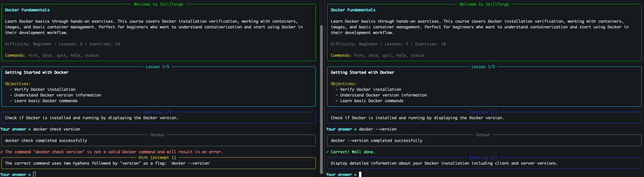Click "Getting Started with Docker" in right pane

click(362, 72)
